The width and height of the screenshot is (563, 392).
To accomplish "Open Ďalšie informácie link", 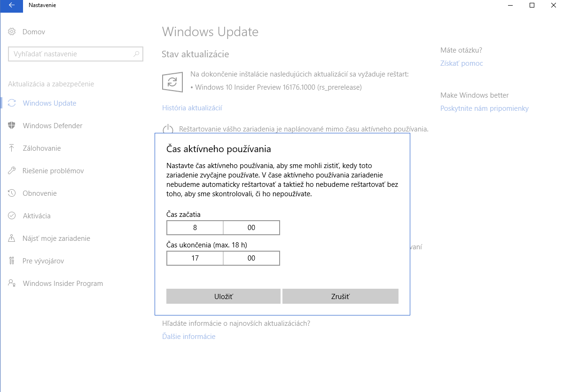I will pyautogui.click(x=189, y=337).
